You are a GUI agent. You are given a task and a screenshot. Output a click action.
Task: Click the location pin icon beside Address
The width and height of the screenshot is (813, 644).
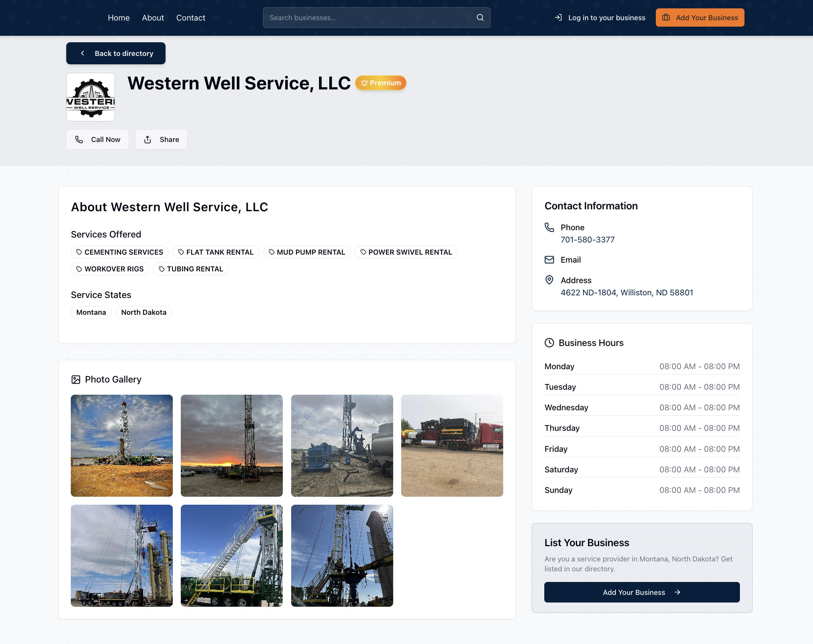pyautogui.click(x=550, y=280)
